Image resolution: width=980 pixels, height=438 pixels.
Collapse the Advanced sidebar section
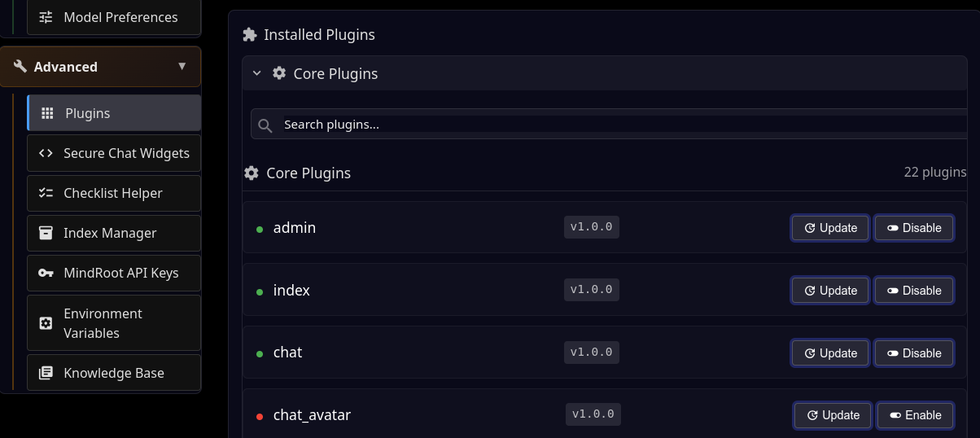(x=182, y=67)
